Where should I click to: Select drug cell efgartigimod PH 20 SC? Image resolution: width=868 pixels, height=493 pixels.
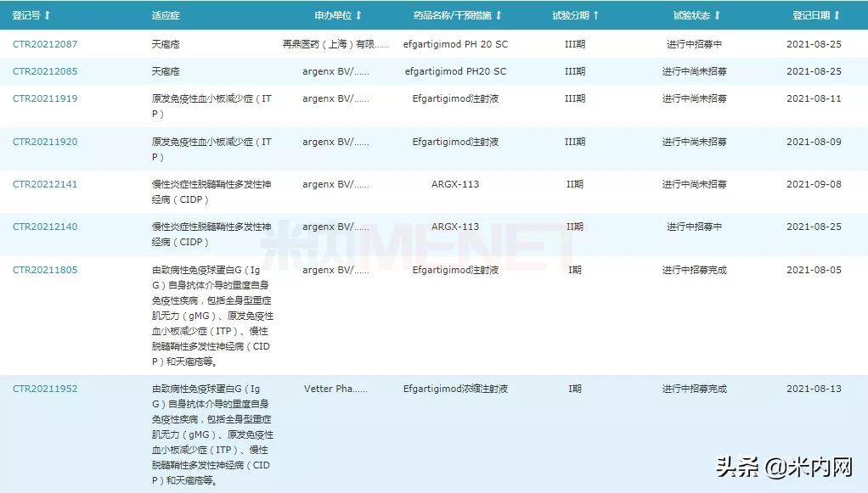pyautogui.click(x=455, y=44)
